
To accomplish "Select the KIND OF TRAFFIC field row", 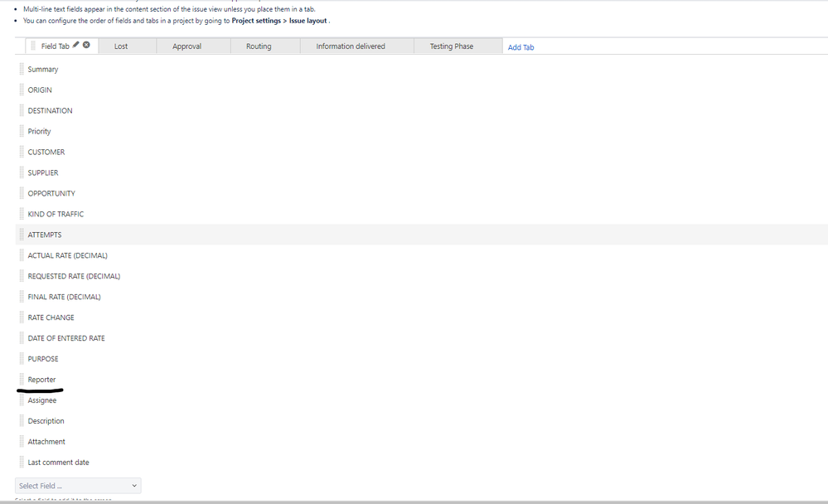I will click(421, 214).
